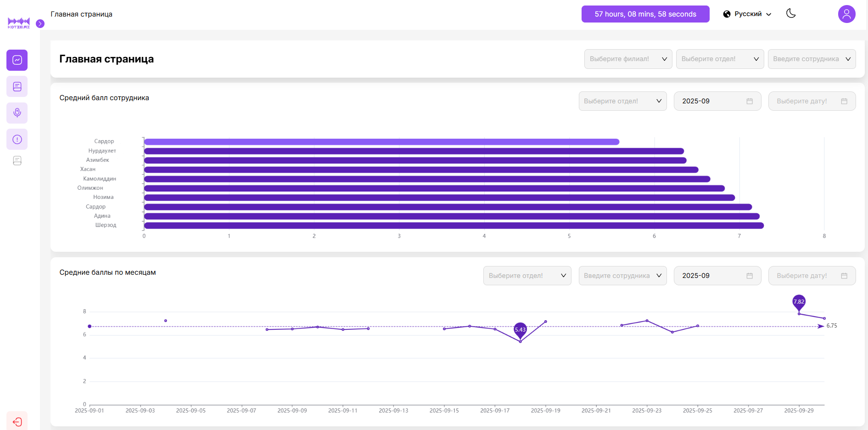The image size is (868, 430).
Task: Open the 'Выберите филиал!' branch dropdown
Action: coord(627,59)
